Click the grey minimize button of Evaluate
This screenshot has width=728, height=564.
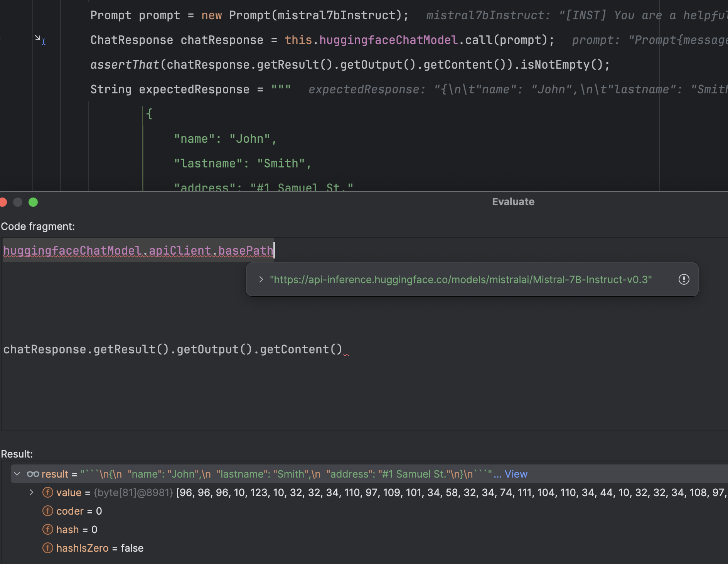tap(18, 202)
